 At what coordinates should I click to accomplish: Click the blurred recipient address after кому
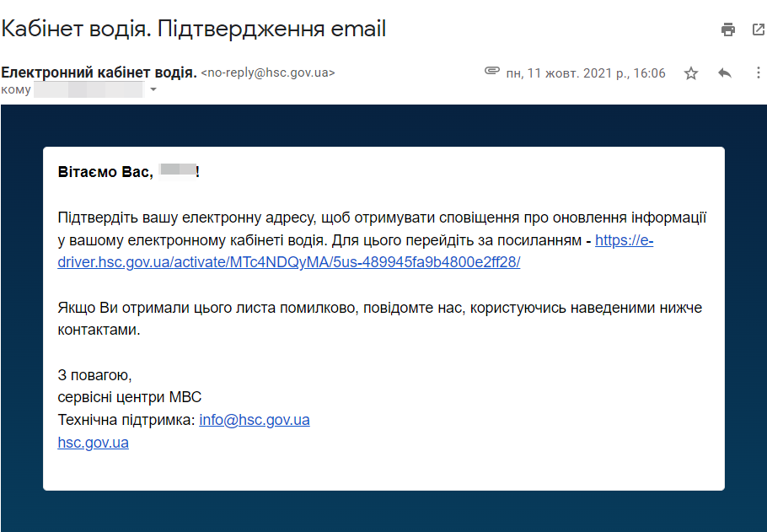(89, 89)
